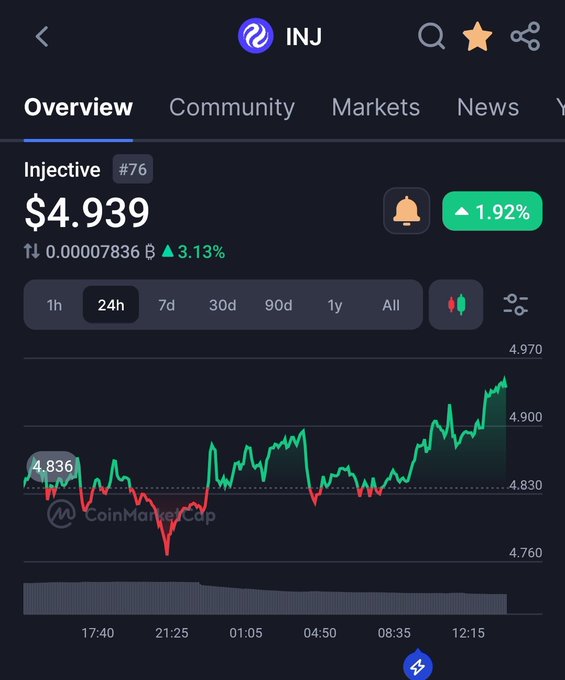Screen dimensions: 565x680
Task: Tap the $4.939 price value
Action: (x=87, y=212)
